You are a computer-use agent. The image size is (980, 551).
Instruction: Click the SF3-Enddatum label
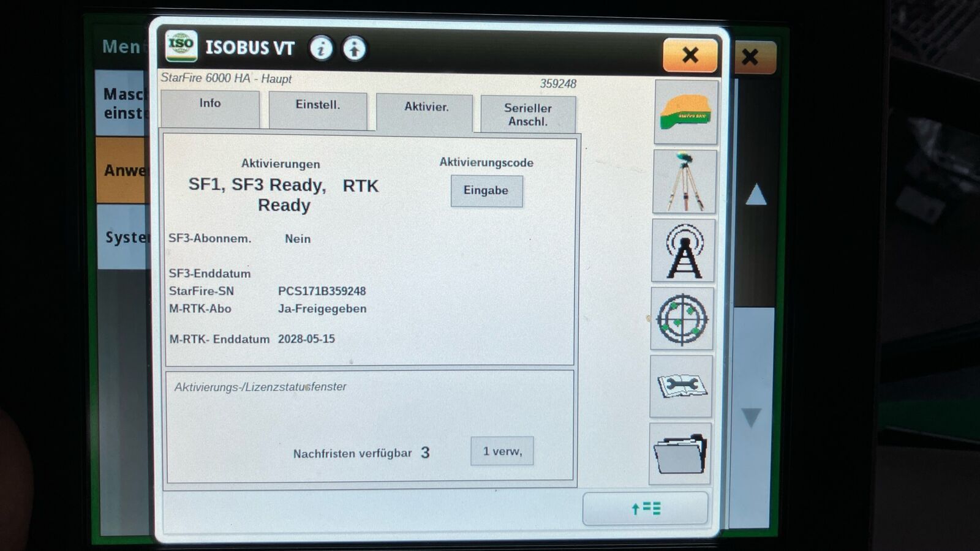(209, 273)
